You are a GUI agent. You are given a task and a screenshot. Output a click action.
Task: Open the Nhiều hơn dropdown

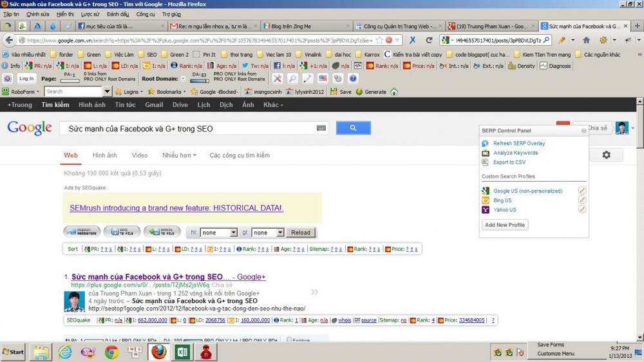pyautogui.click(x=179, y=155)
